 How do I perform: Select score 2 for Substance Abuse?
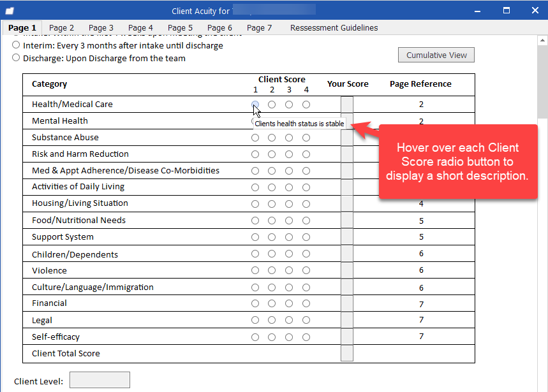click(x=272, y=137)
